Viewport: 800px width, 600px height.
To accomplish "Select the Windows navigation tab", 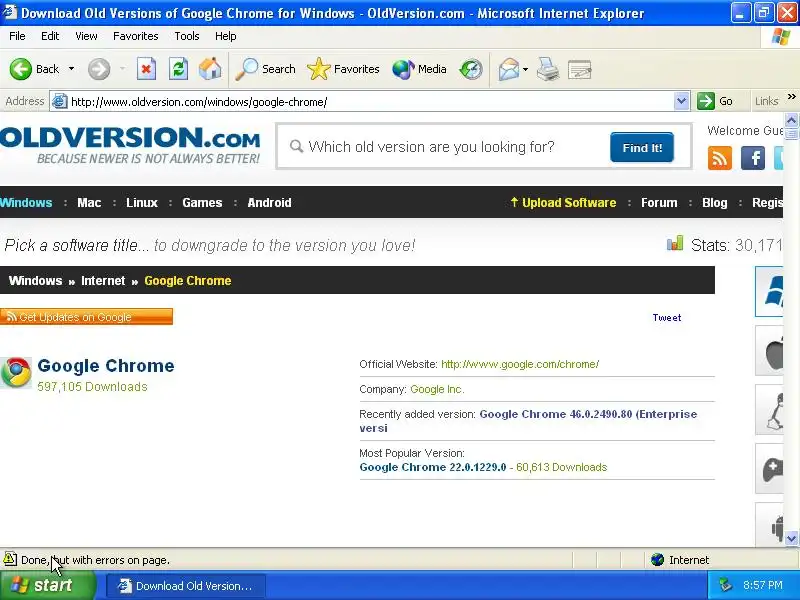I will (26, 203).
